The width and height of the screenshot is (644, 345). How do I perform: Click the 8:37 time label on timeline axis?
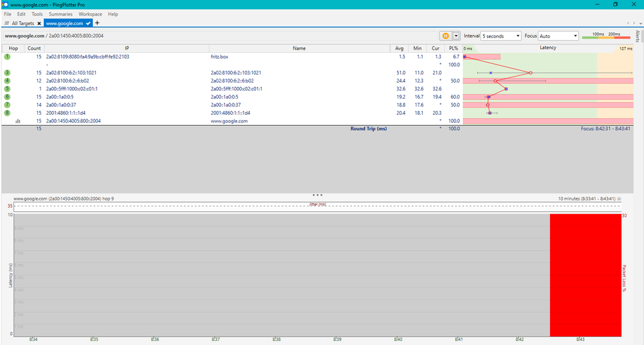pos(215,339)
